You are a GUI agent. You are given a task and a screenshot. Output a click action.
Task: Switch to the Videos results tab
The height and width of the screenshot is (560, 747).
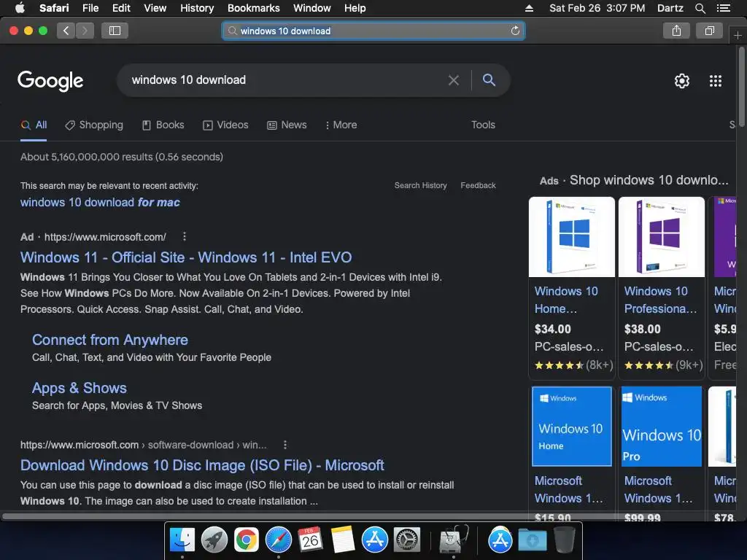(x=225, y=125)
